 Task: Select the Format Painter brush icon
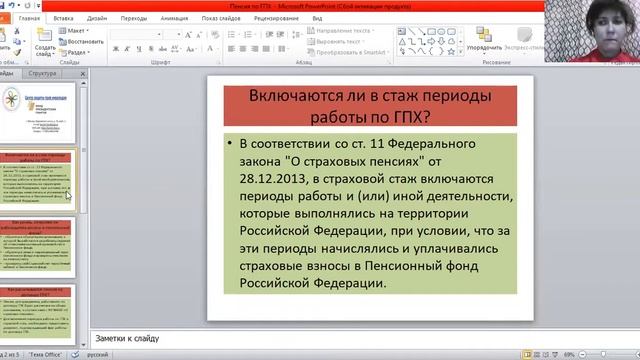tap(17, 53)
